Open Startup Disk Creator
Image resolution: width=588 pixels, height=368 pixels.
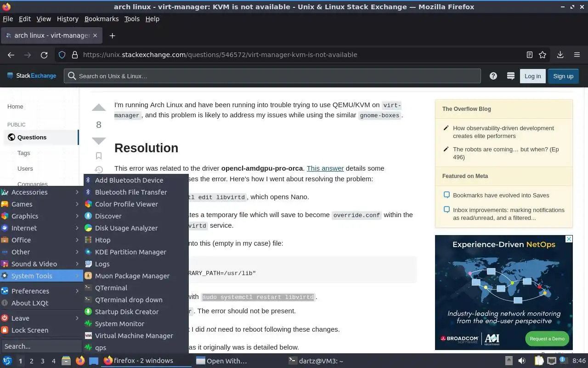pos(136,312)
